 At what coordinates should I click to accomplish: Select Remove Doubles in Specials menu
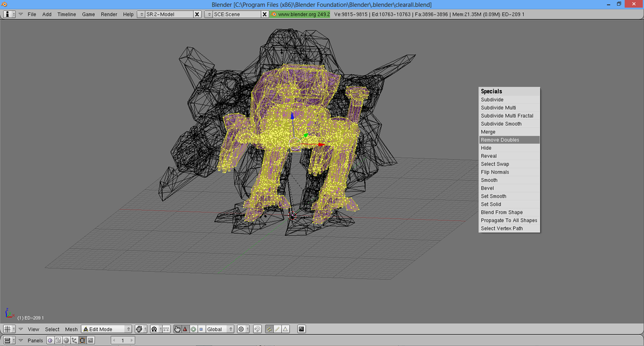509,140
